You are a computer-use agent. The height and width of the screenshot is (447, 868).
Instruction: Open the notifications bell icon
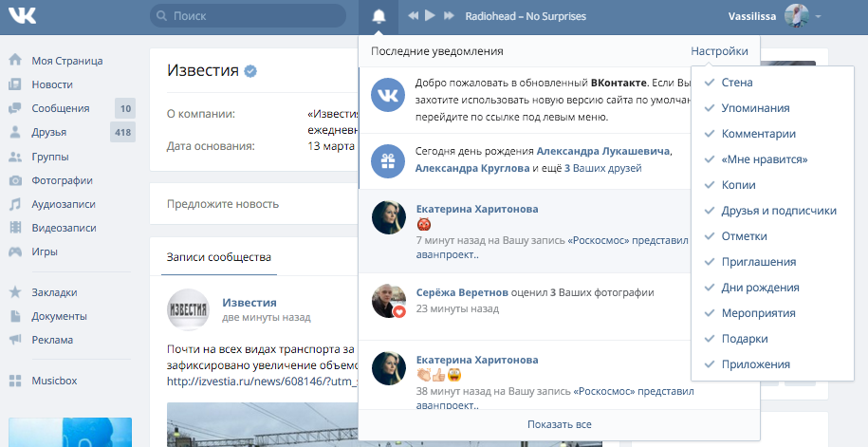tap(379, 16)
